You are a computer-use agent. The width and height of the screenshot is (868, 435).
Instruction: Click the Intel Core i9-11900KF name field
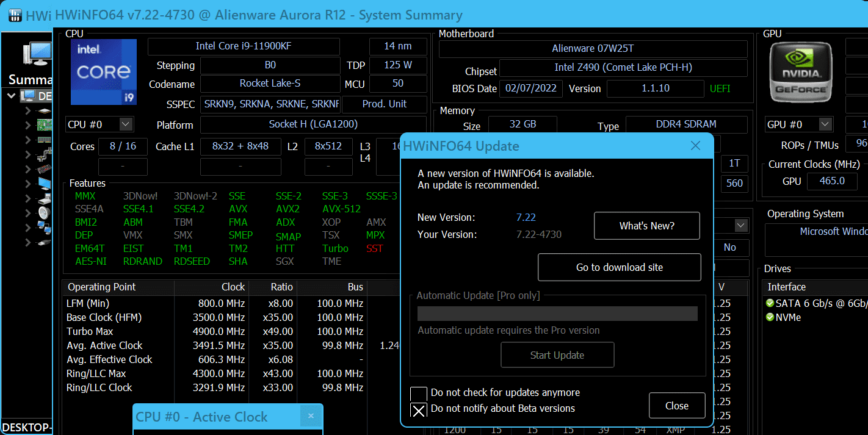pyautogui.click(x=244, y=46)
